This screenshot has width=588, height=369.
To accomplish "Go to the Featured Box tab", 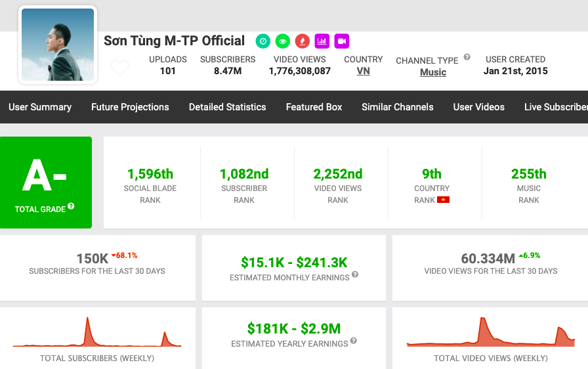I will pyautogui.click(x=314, y=107).
